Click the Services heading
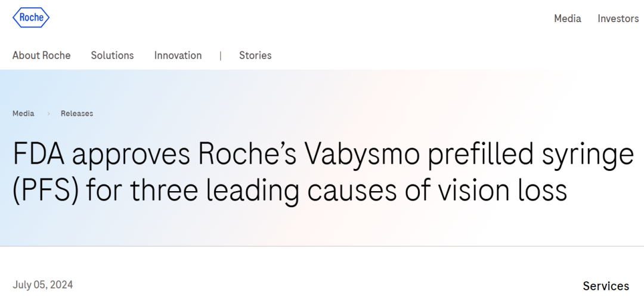This screenshot has height=298, width=644. click(x=606, y=286)
